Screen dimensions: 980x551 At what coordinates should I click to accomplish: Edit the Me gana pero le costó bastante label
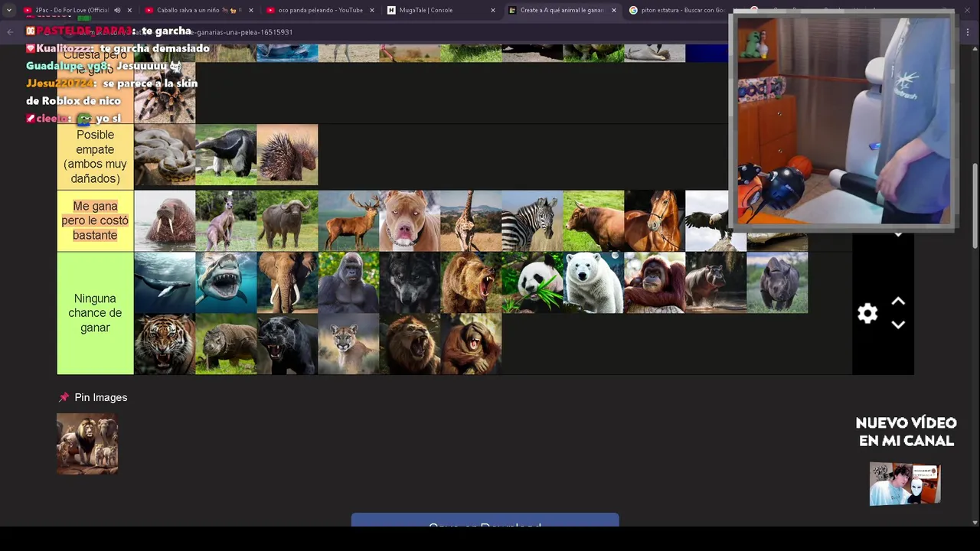95,220
